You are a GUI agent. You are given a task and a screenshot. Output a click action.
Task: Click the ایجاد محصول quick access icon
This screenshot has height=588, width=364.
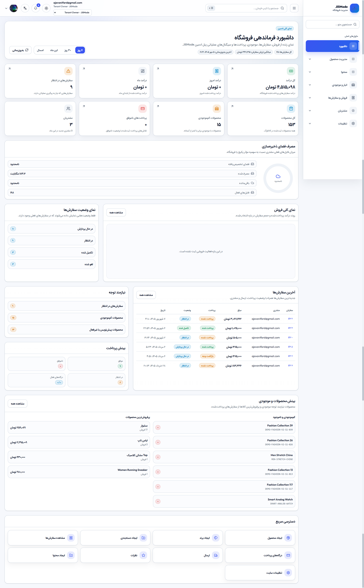click(x=288, y=538)
